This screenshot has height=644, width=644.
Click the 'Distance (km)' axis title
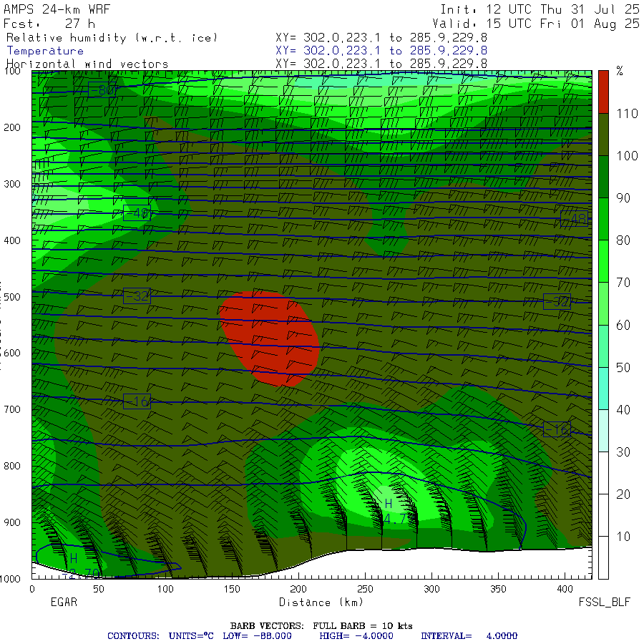[x=321, y=602]
